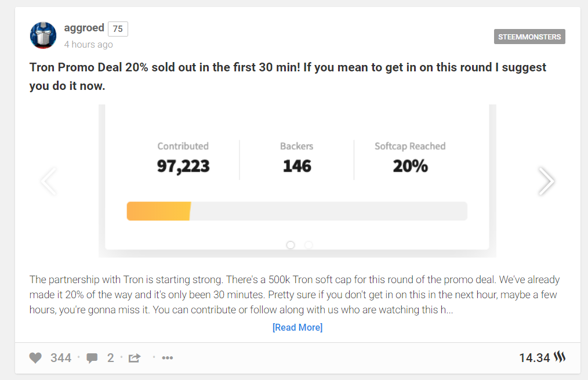
Task: View the 344 likes count
Action: (x=61, y=358)
